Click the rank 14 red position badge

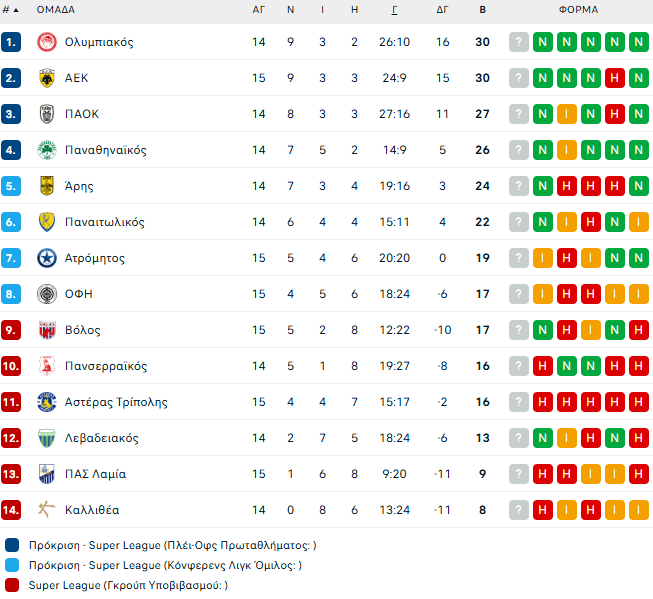click(11, 510)
